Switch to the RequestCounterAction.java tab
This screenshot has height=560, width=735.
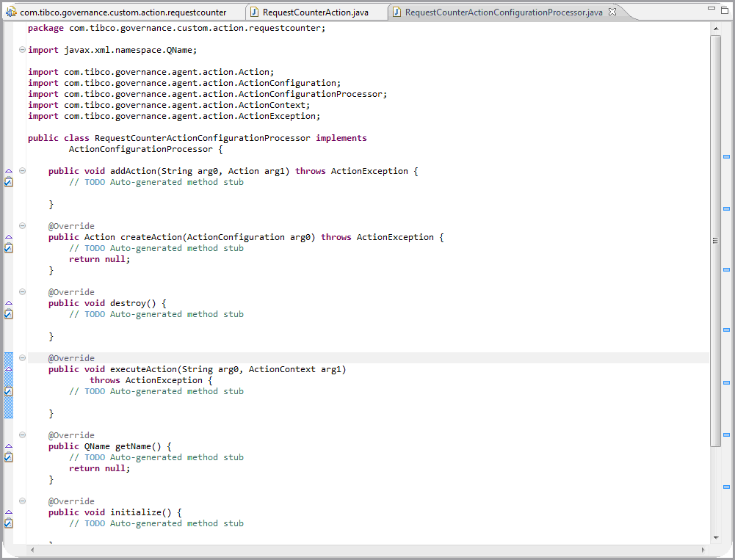pos(309,12)
